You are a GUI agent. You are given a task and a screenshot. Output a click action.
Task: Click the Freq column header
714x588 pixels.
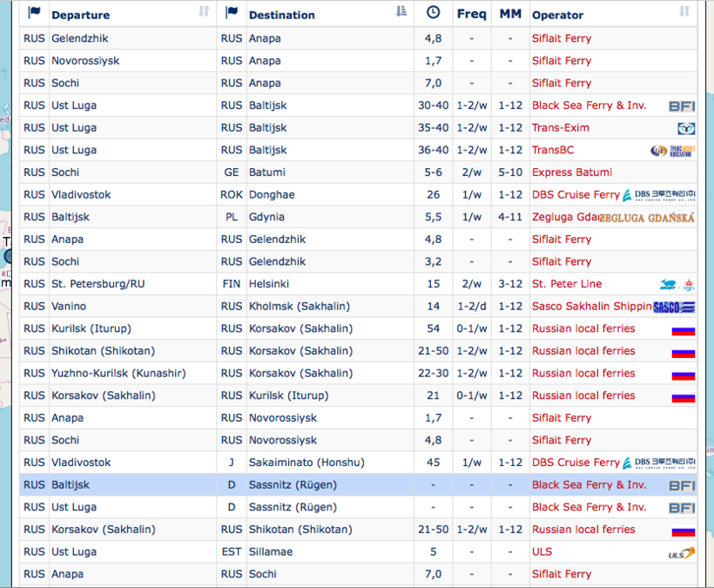pyautogui.click(x=472, y=14)
